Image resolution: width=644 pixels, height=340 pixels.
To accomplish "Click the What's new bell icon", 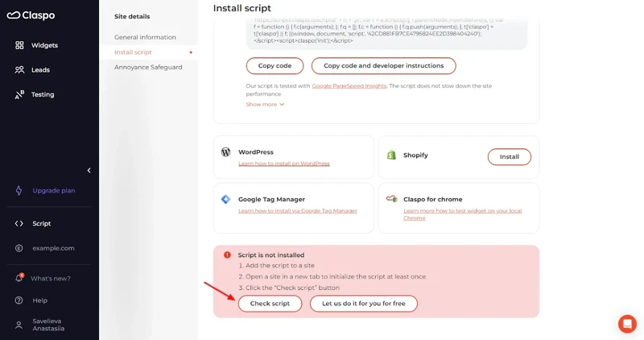I will (19, 278).
